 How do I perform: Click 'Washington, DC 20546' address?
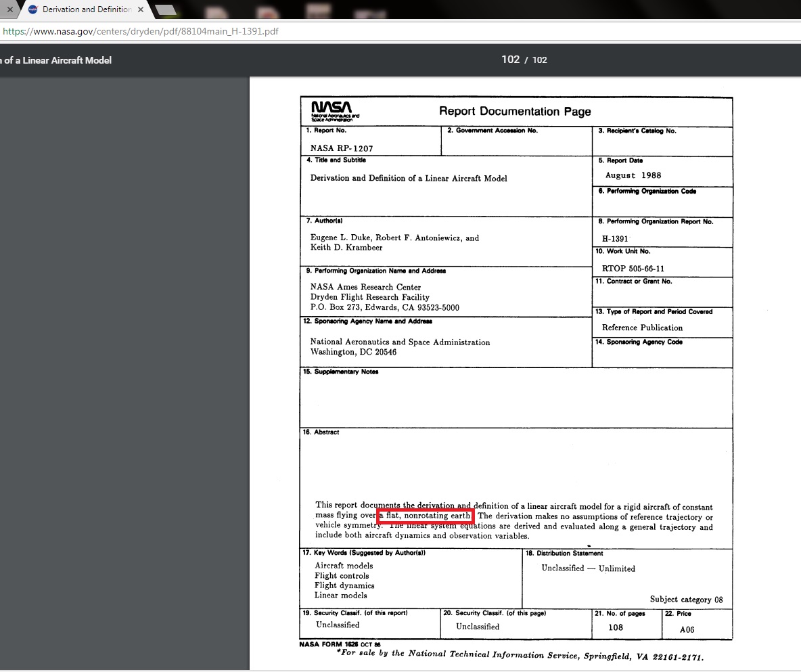click(354, 352)
